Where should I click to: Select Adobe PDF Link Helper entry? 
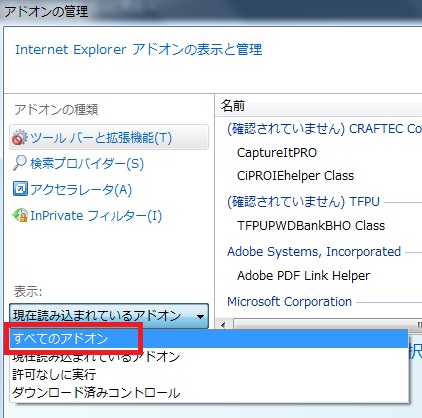coord(303,276)
